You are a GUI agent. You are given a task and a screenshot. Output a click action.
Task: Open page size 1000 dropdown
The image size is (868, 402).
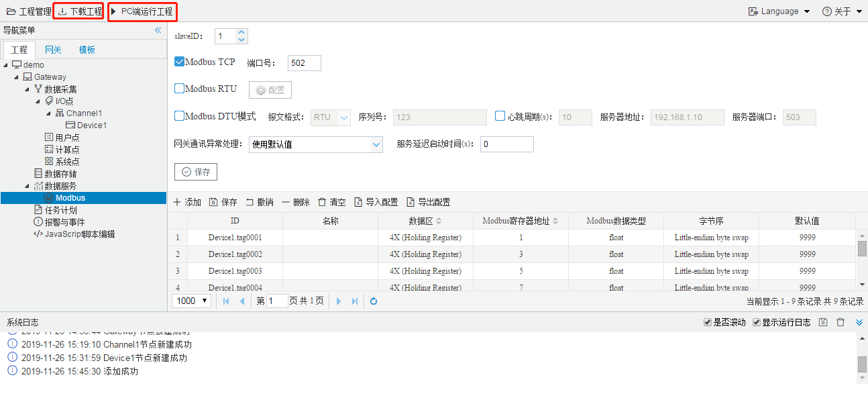(x=193, y=301)
